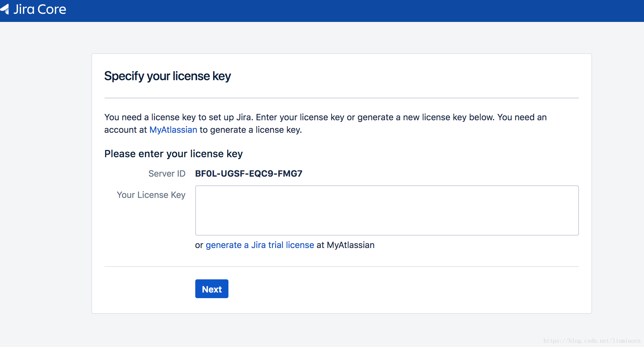
Task: Select the Server ID value BF0L-UGSF-EQC9-FMG7
Action: pos(249,173)
